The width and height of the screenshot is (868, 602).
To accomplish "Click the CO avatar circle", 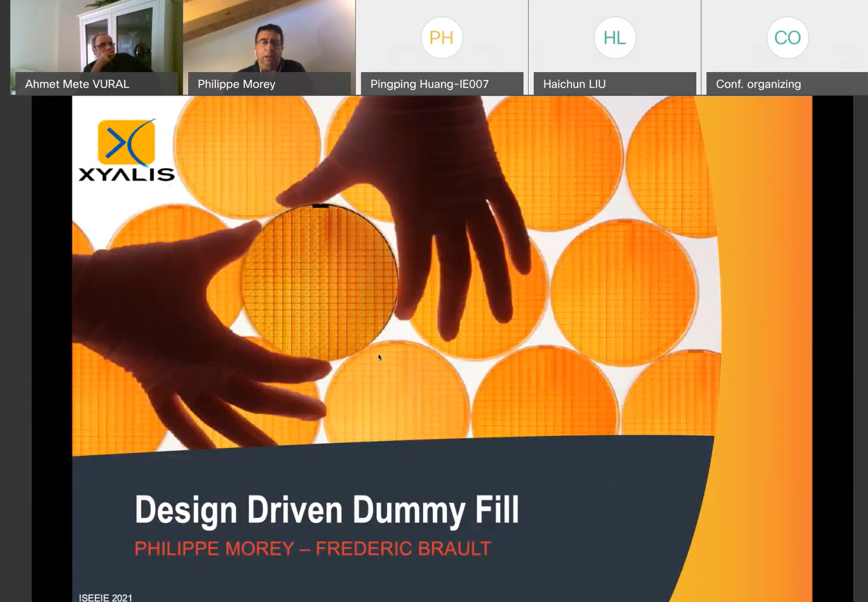I will (788, 37).
